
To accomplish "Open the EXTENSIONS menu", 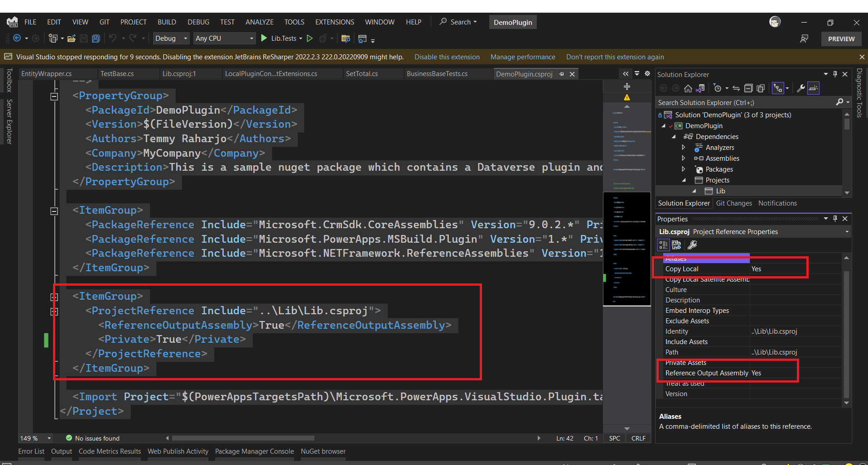I will [x=335, y=22].
